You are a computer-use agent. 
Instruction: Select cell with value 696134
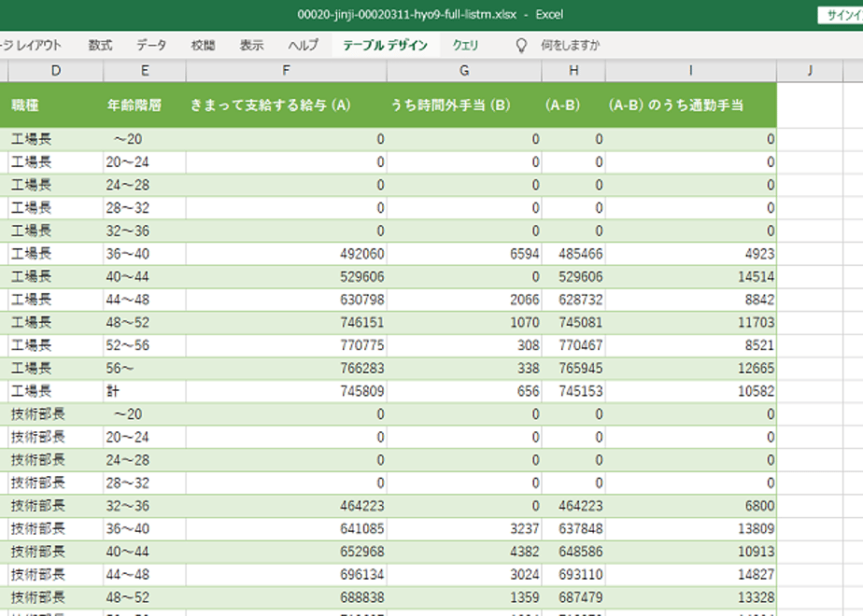pos(286,575)
